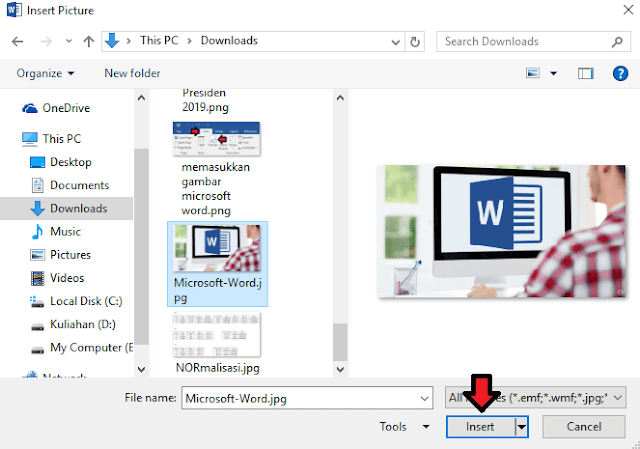Click the Insert button
Screen dimensions: 640x449
(480, 427)
